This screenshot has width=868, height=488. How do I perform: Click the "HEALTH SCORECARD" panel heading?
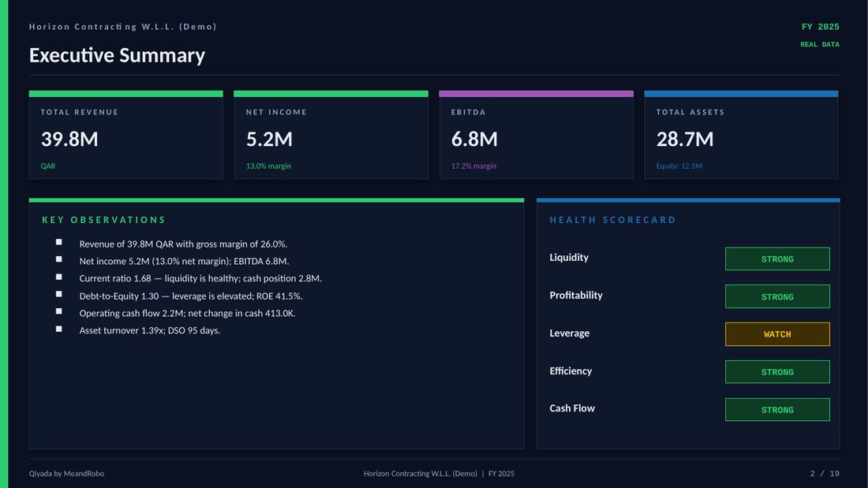point(613,220)
